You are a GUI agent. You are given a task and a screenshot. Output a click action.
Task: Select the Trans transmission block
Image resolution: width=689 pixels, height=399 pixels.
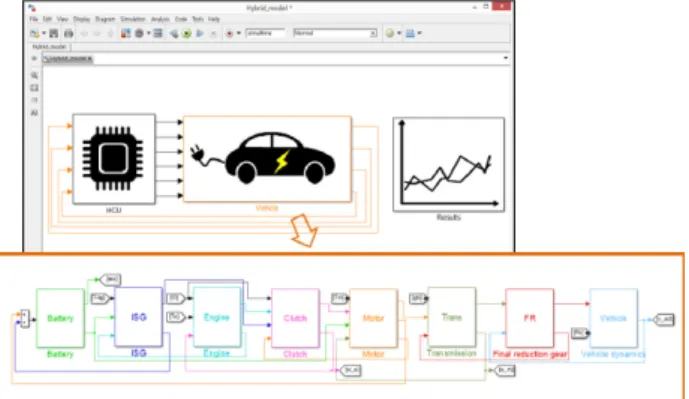click(x=452, y=317)
